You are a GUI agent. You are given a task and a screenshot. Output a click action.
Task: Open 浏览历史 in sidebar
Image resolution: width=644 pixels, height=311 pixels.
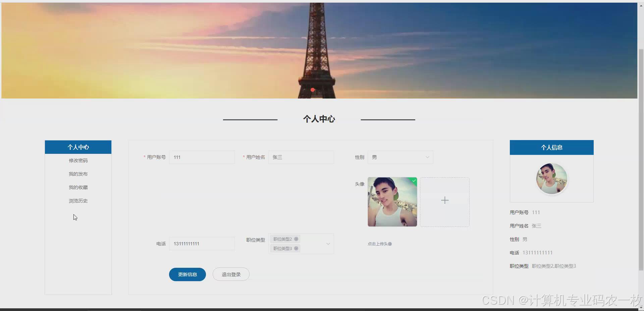pyautogui.click(x=78, y=201)
